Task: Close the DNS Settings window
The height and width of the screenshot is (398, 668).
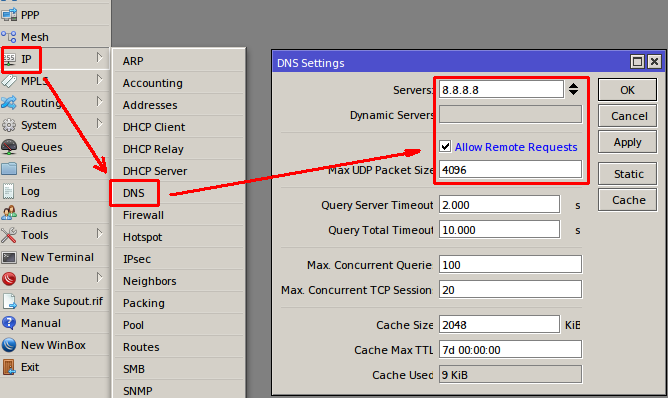Action: click(654, 62)
